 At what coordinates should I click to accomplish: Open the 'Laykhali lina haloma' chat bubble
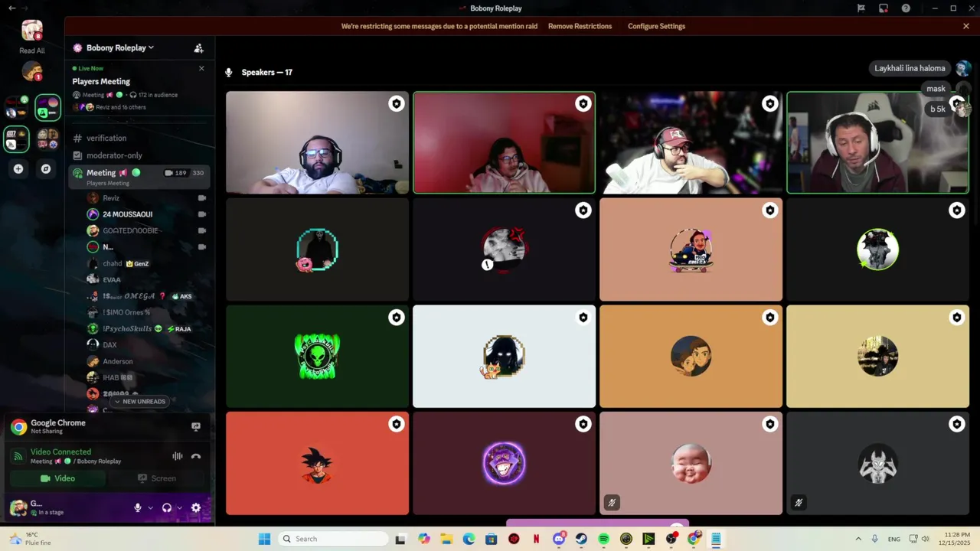click(910, 68)
